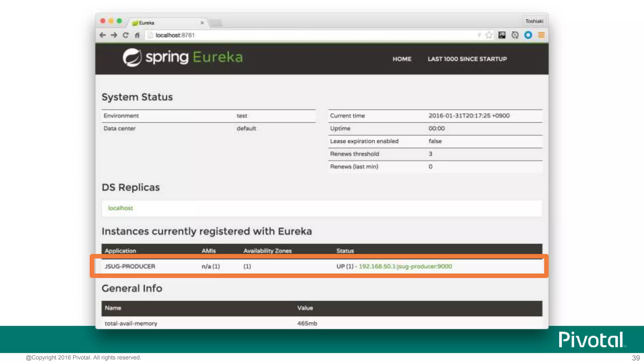The image size is (644, 362).
Task: Click the browser back arrow
Action: pyautogui.click(x=103, y=35)
